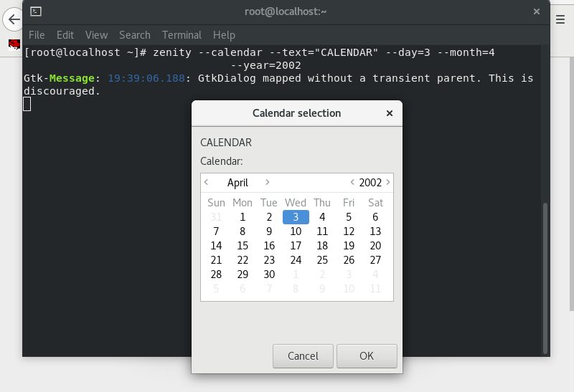Pick day 5 of April
The width and height of the screenshot is (574, 392).
pyautogui.click(x=349, y=217)
